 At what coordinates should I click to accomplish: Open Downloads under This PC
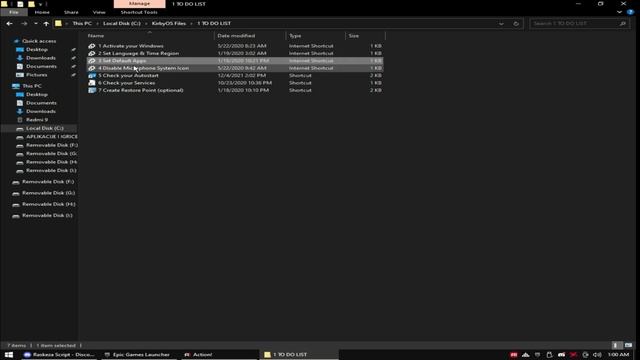click(41, 111)
